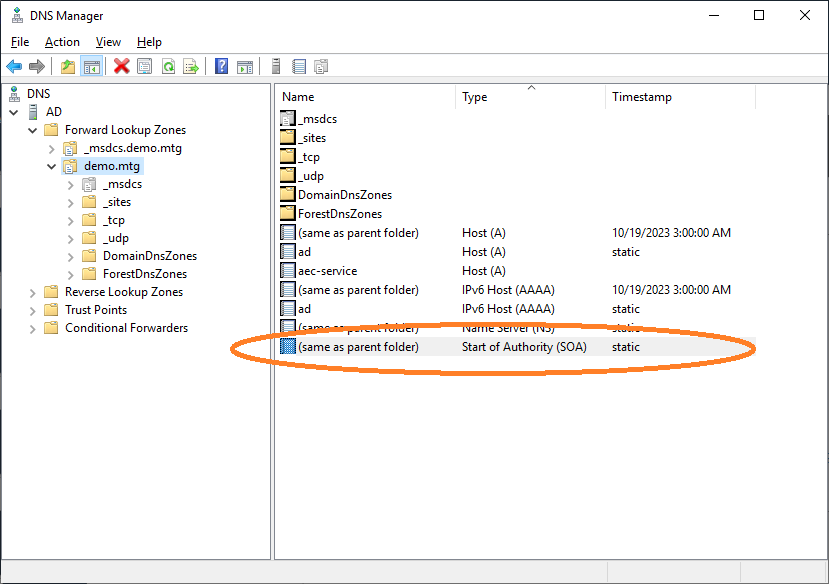Click the server icon at the toolbar's end

pos(276,67)
